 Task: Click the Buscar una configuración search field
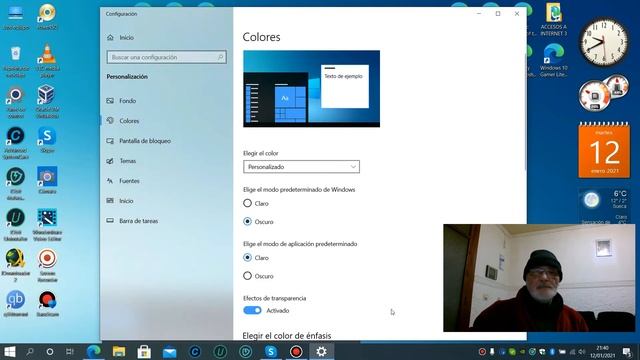click(167, 57)
